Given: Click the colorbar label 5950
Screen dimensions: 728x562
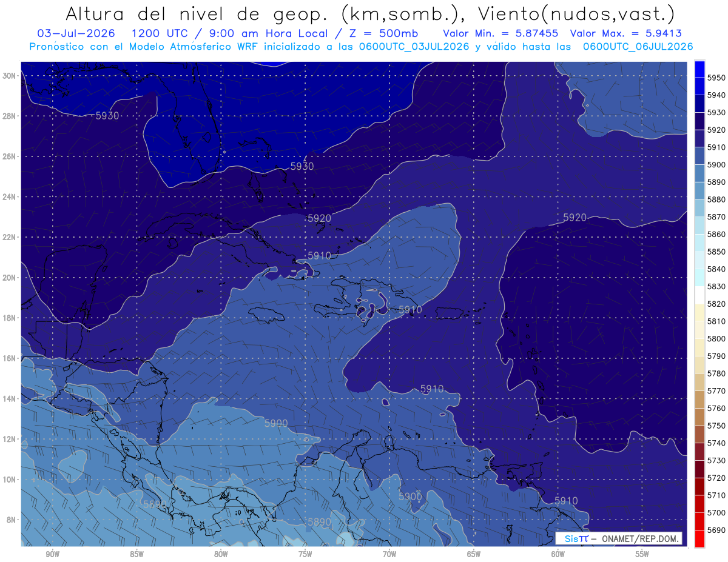Looking at the screenshot, I should pos(716,78).
